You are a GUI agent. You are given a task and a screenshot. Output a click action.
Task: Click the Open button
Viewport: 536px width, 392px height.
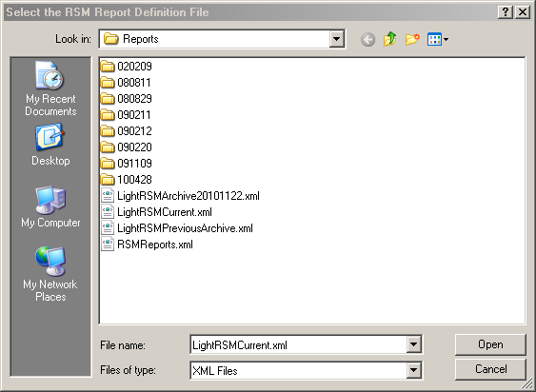pos(490,344)
